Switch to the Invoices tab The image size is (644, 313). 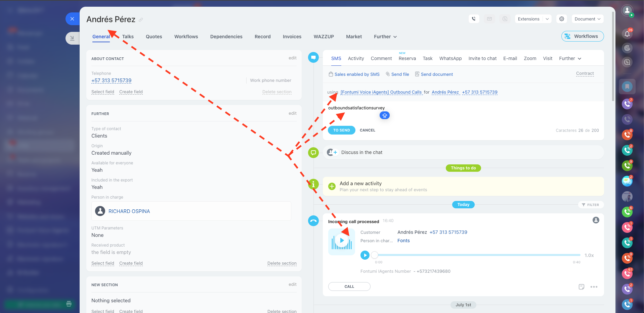click(292, 37)
